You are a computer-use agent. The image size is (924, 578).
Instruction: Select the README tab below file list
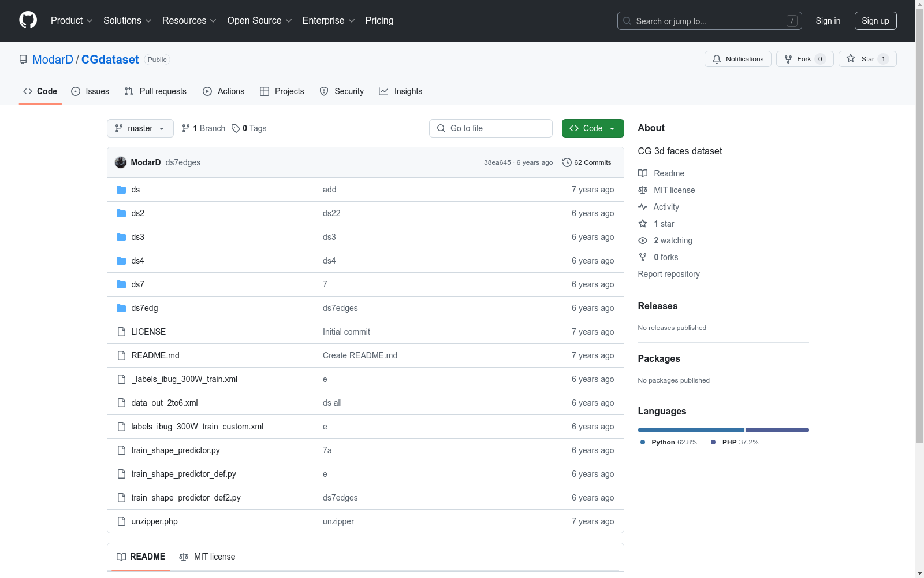141,557
